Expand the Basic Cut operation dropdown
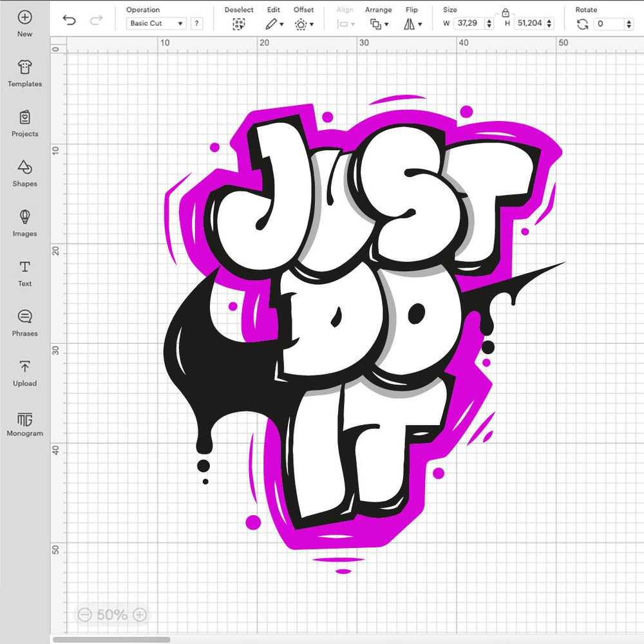 156,24
